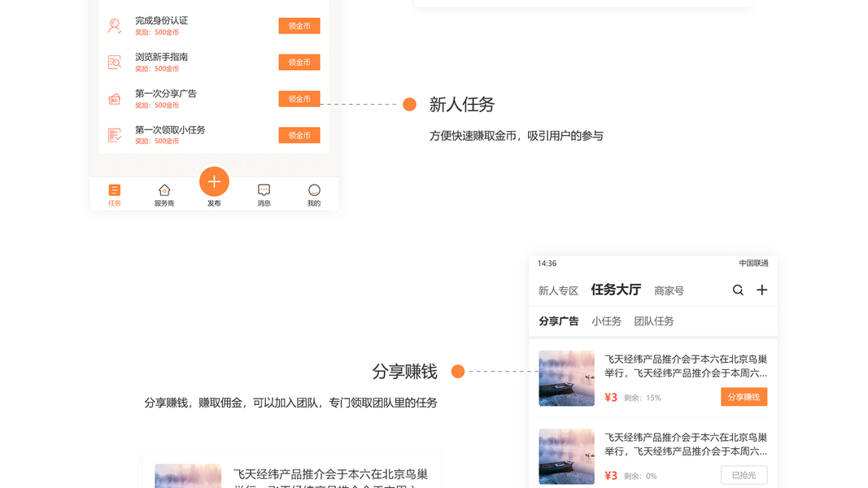Tap the plus icon in task hall header

(761, 290)
